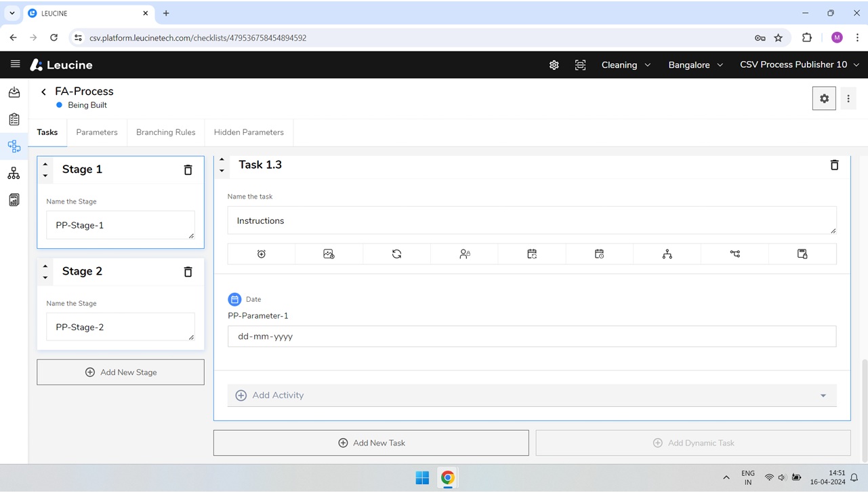The width and height of the screenshot is (868, 493).
Task: Click the timer alarm task icon
Action: click(x=262, y=254)
